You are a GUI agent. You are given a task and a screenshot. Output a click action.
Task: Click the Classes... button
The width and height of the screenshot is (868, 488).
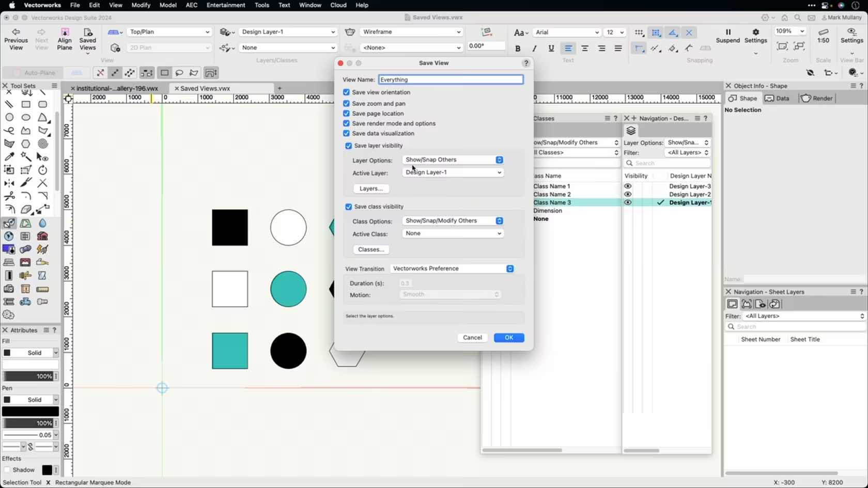click(x=371, y=249)
